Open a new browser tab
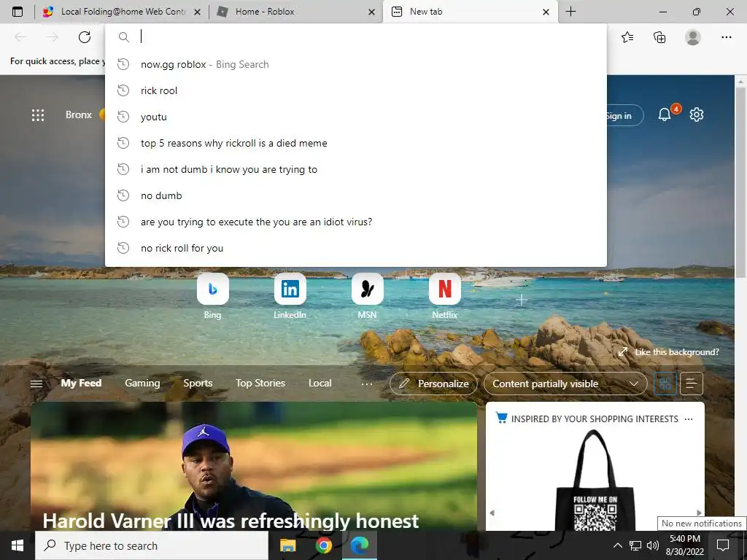This screenshot has height=560, width=747. [570, 12]
